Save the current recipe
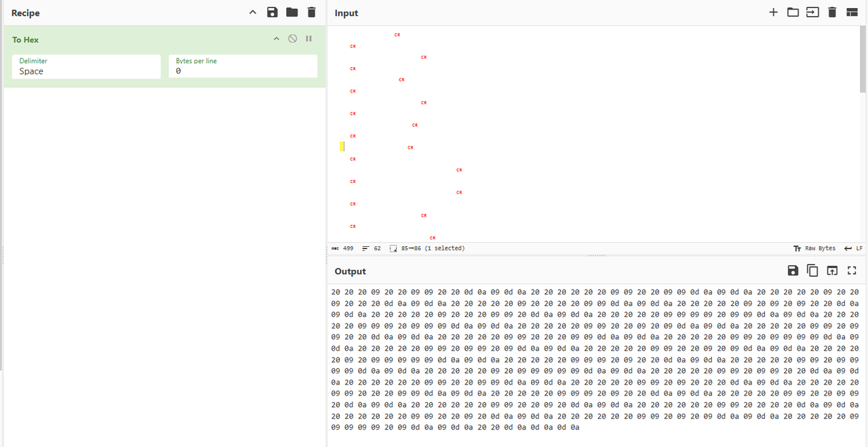The height and width of the screenshot is (447, 868). 272,12
